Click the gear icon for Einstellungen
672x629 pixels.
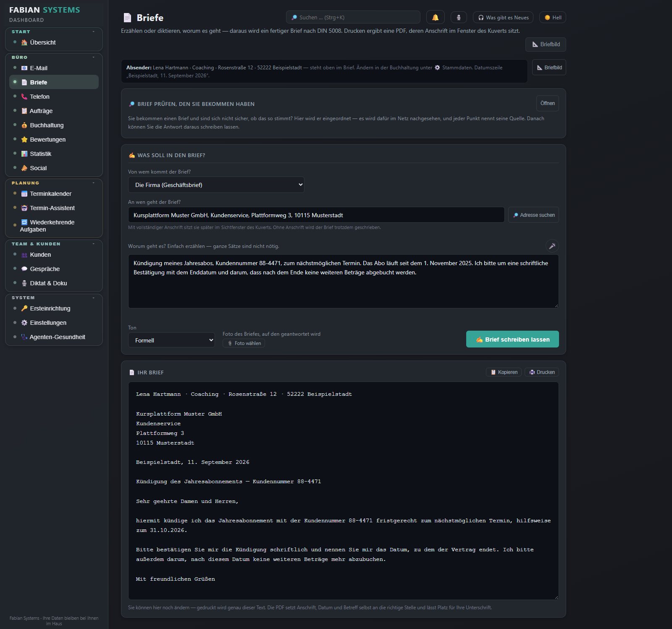coord(24,323)
